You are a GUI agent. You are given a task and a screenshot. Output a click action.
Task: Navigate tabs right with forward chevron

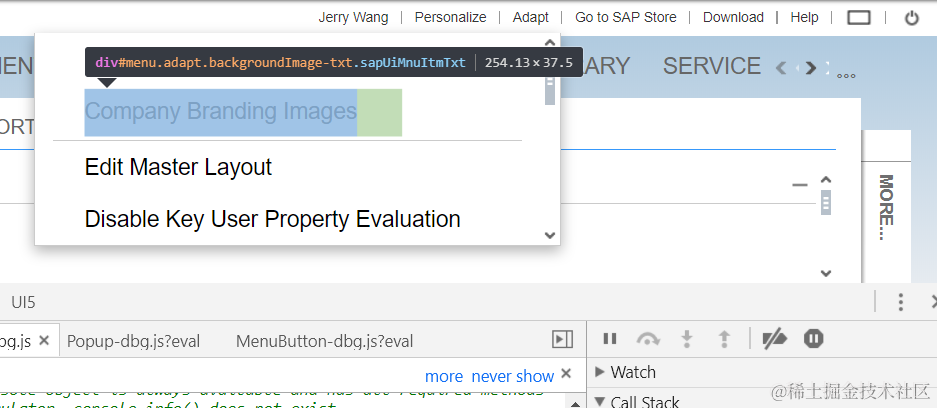[810, 68]
